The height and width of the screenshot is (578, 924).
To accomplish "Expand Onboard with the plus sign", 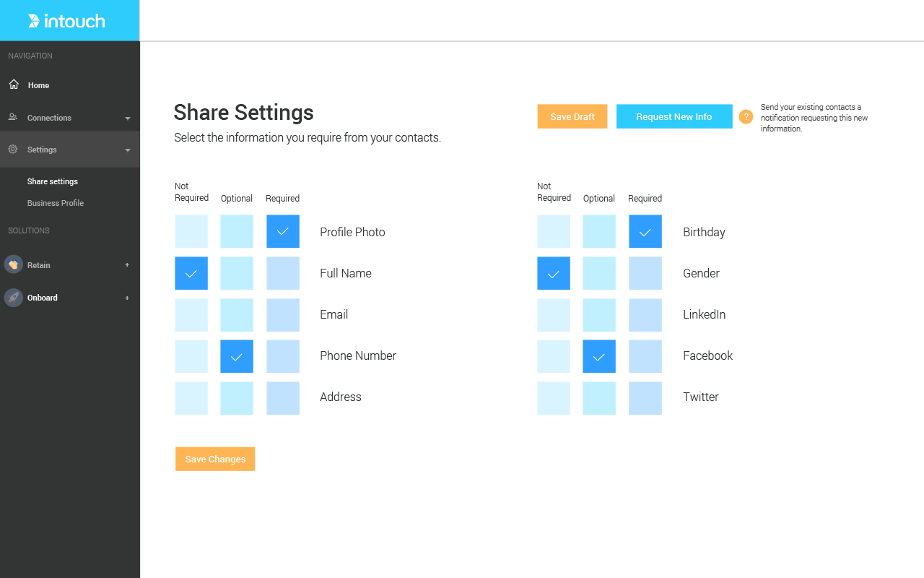I will [x=127, y=298].
